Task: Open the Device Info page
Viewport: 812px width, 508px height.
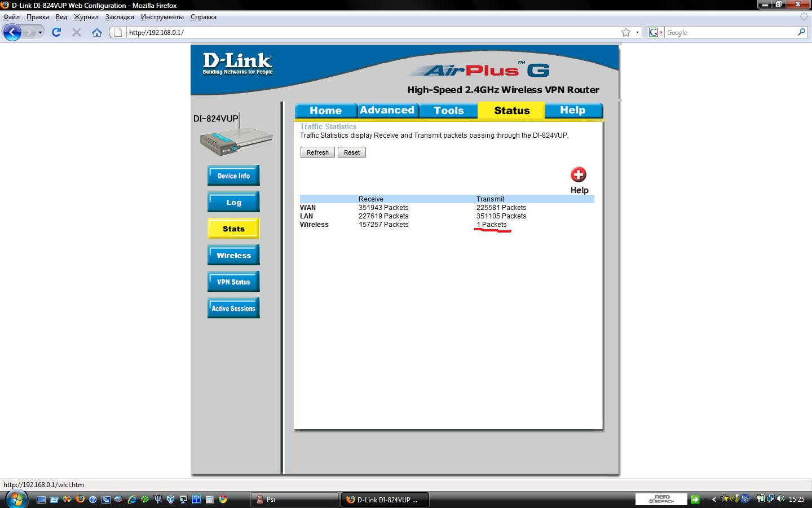Action: click(x=233, y=176)
